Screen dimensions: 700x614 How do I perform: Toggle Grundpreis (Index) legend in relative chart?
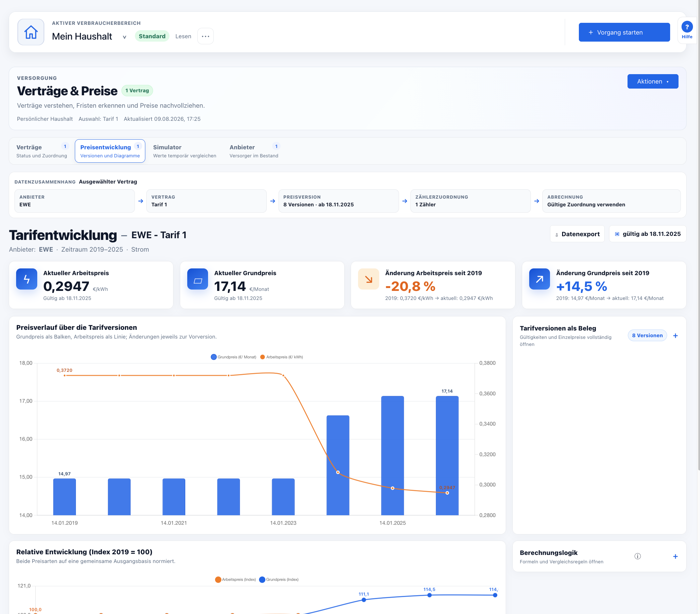coord(279,579)
